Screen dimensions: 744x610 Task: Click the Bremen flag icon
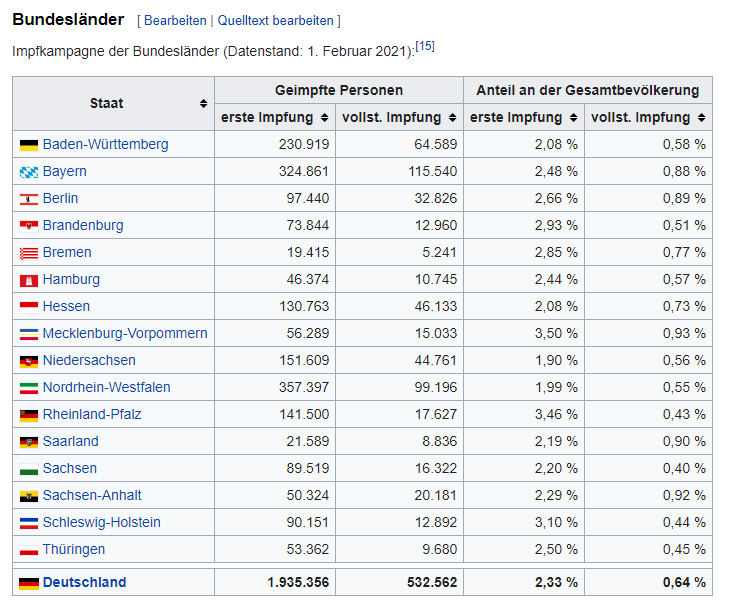28,253
